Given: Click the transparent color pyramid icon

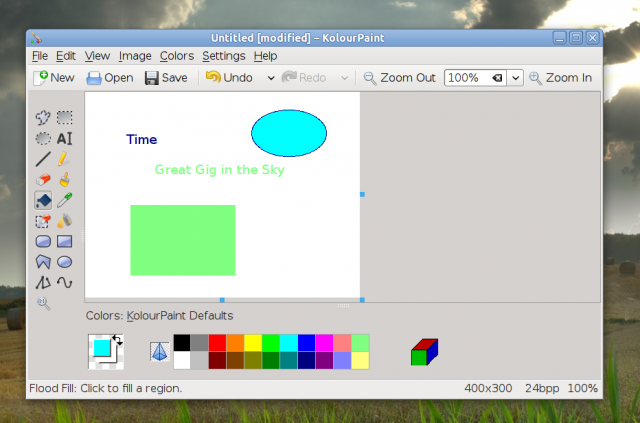Looking at the screenshot, I should coord(160,352).
